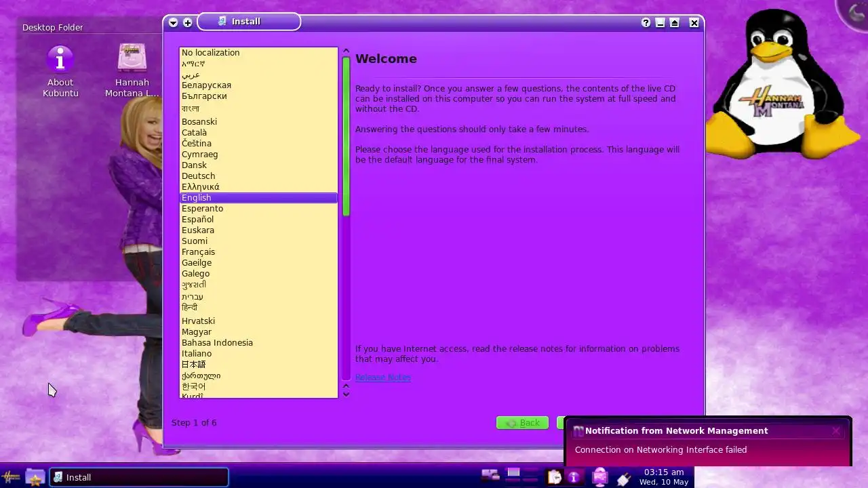
Task: Click the language list scrollbar bottom down arrow
Action: pos(346,394)
